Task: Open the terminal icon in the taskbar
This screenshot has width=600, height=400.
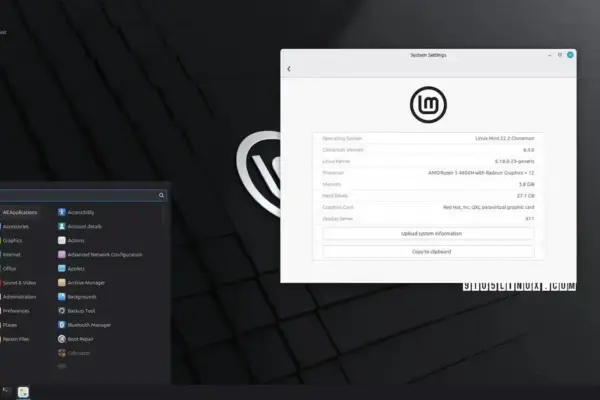Action: [x=6, y=391]
